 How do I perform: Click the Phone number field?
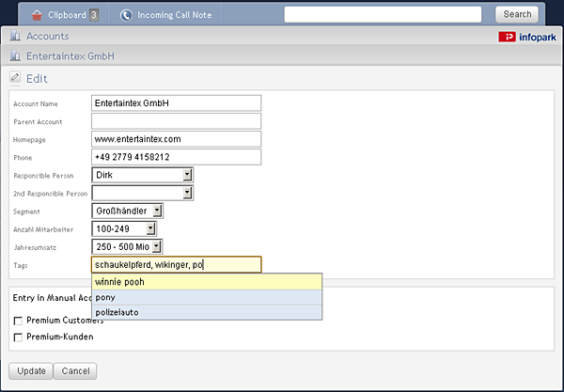(x=177, y=157)
